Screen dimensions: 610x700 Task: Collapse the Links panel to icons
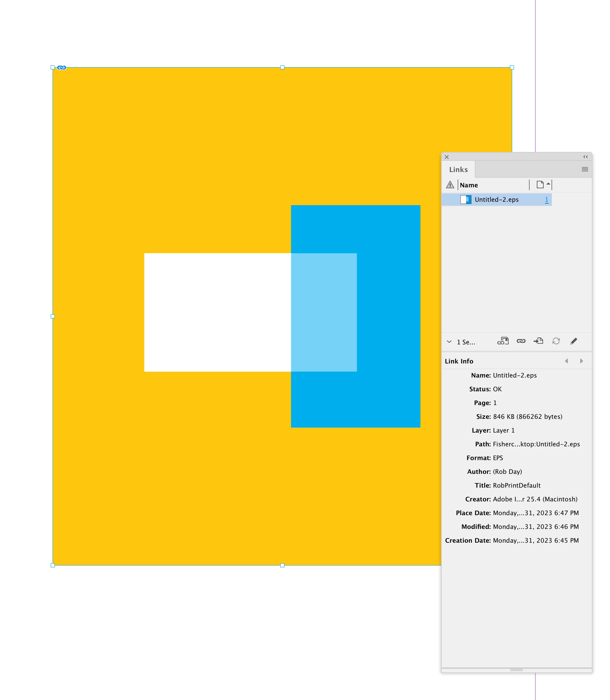(585, 157)
